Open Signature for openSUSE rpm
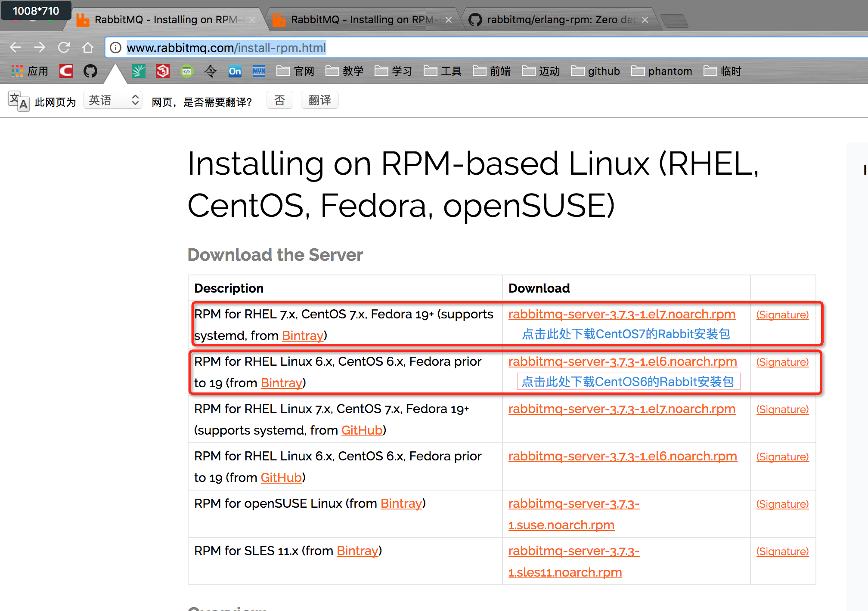This screenshot has width=868, height=611. point(782,504)
